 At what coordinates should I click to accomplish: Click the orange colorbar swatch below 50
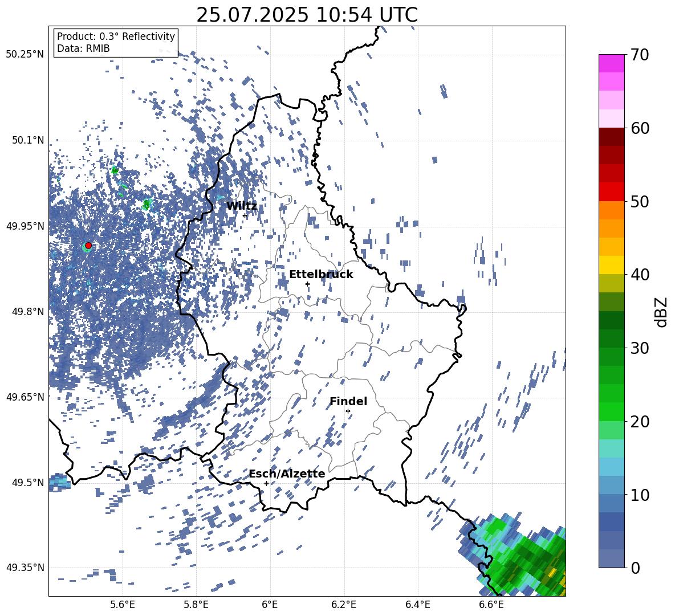[611, 210]
